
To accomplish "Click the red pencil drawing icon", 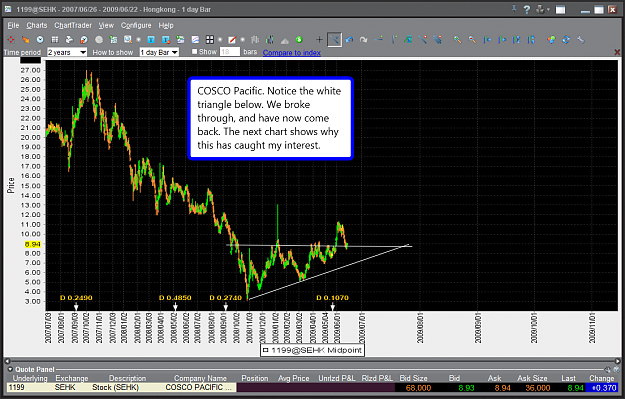I will click(232, 39).
